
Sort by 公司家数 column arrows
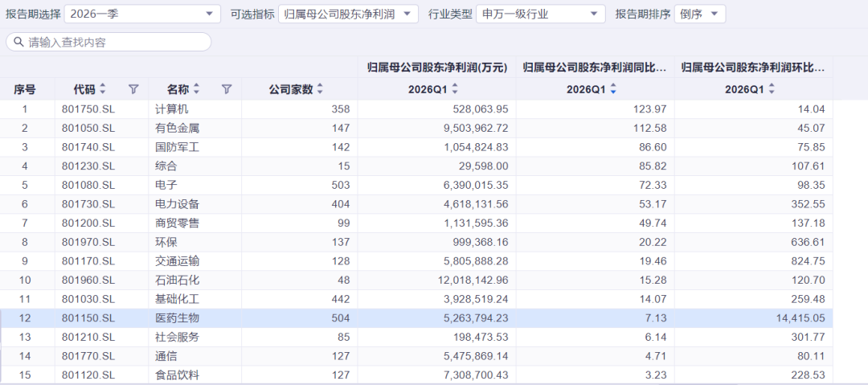pos(320,89)
